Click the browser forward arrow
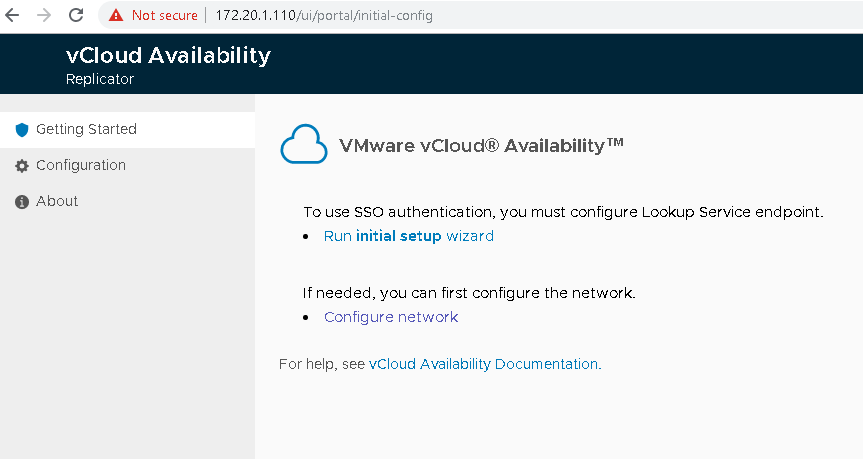The width and height of the screenshot is (863, 459). point(44,15)
